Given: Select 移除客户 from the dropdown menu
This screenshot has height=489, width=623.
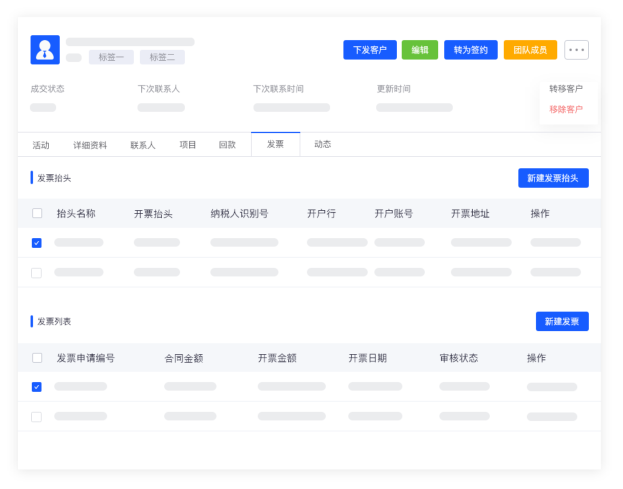Looking at the screenshot, I should (566, 109).
